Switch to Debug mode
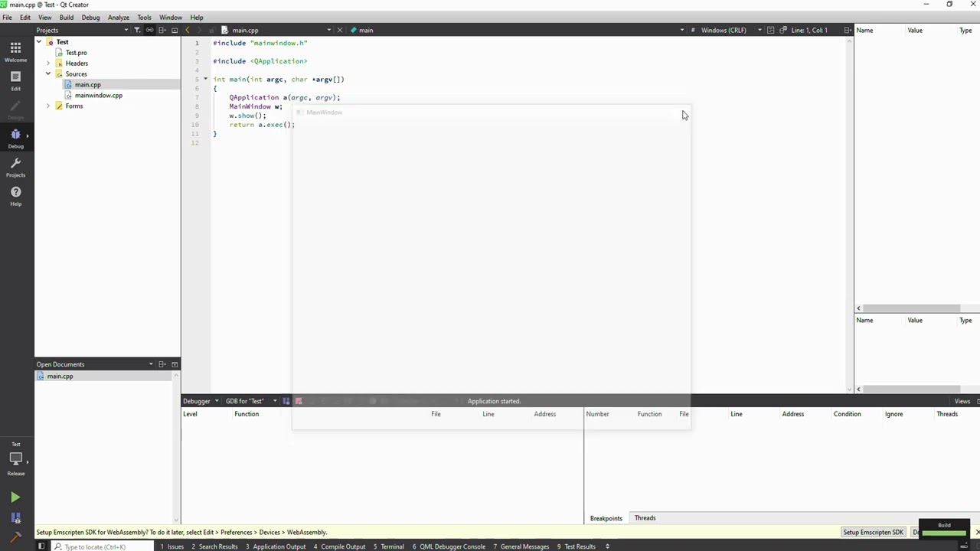Viewport: 980px width, 551px height. (x=15, y=139)
